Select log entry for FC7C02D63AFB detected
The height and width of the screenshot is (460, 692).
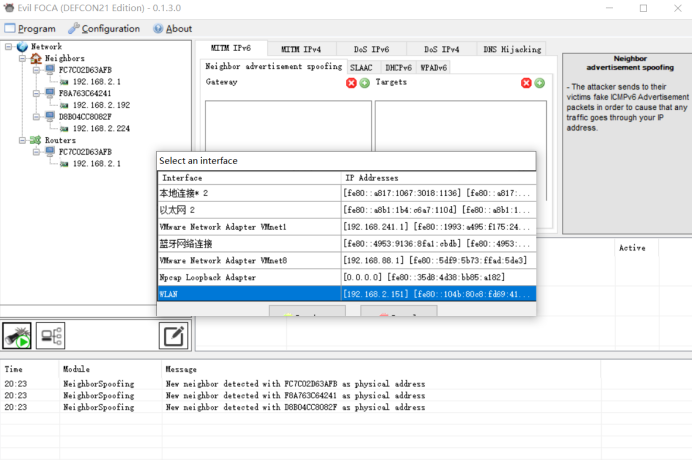(x=300, y=384)
